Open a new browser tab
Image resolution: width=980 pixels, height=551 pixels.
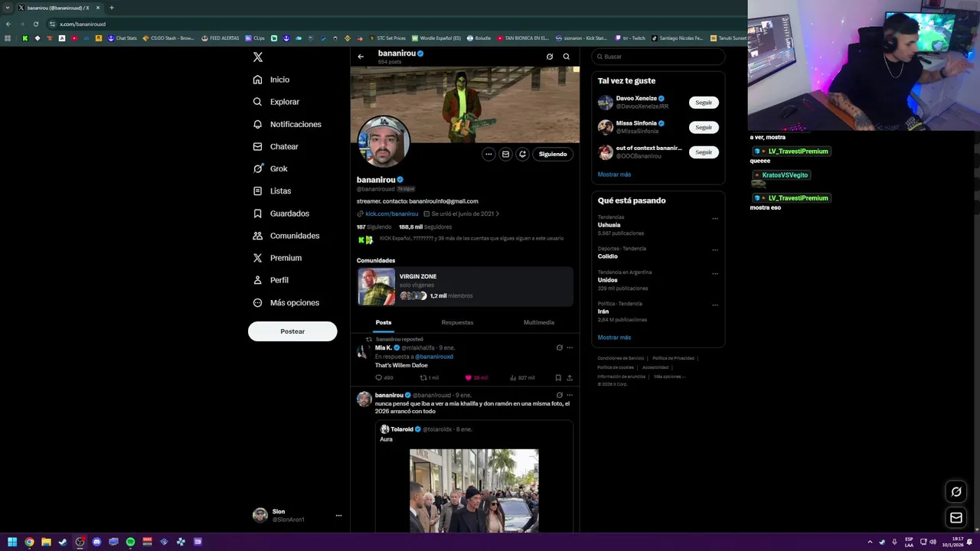pos(111,8)
